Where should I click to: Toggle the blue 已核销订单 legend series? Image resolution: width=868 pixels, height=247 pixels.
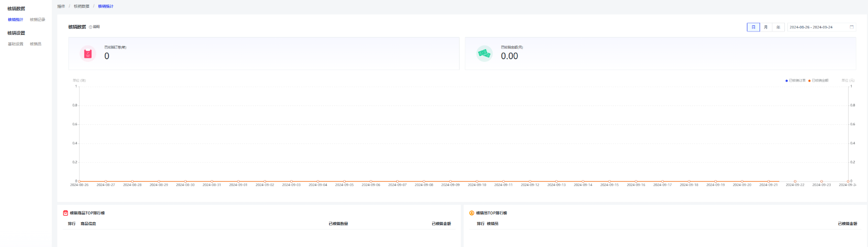pos(795,81)
